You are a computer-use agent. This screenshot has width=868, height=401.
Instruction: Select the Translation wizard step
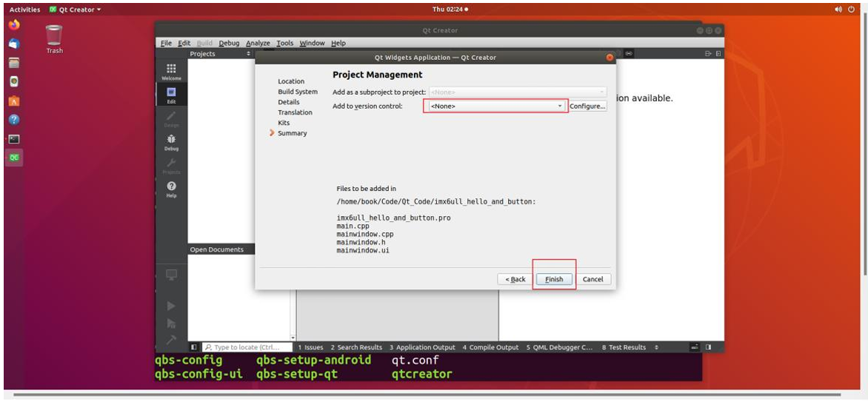pyautogui.click(x=295, y=112)
